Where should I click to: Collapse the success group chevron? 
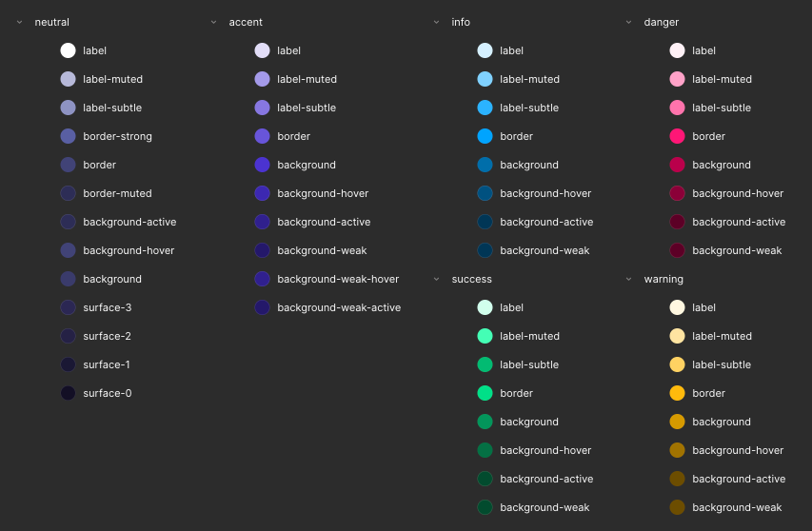(x=436, y=279)
